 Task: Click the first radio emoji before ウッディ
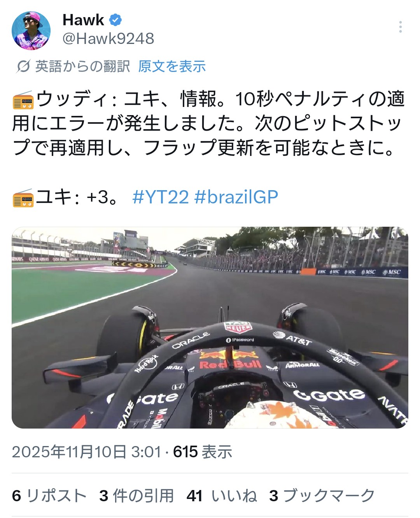point(23,100)
